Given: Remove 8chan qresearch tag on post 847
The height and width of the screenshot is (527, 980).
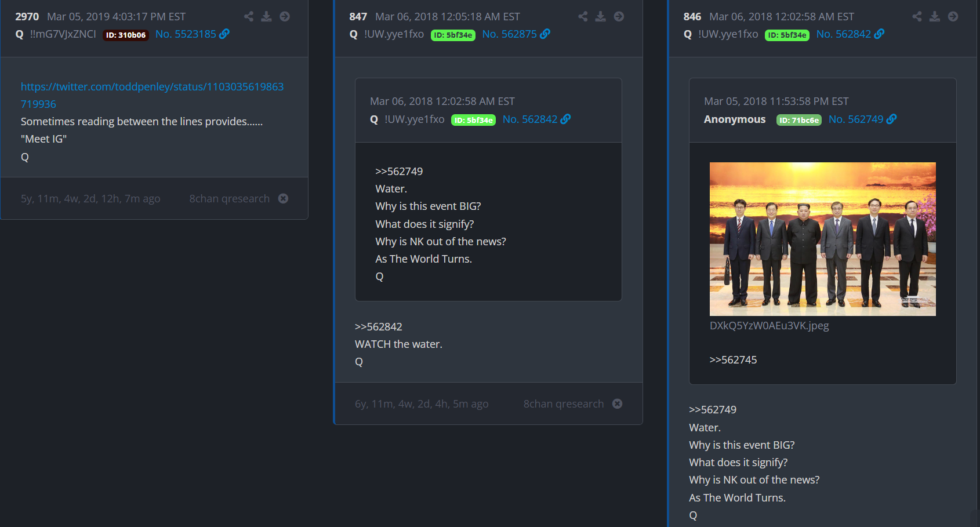Looking at the screenshot, I should click(618, 404).
